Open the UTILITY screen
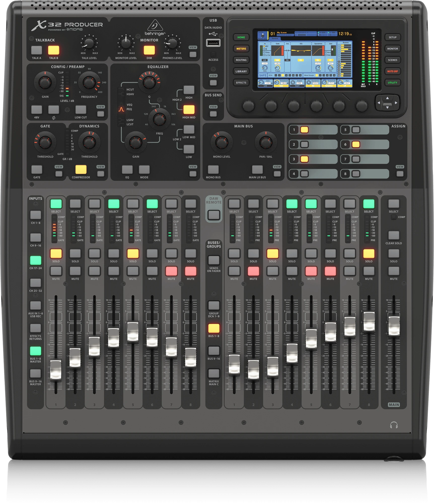Viewport: 434px width, 504px height. pyautogui.click(x=393, y=82)
